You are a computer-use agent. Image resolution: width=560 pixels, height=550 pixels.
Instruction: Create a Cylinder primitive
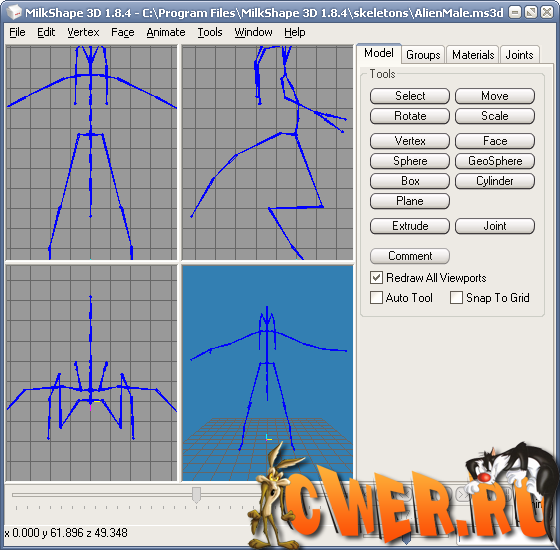495,181
